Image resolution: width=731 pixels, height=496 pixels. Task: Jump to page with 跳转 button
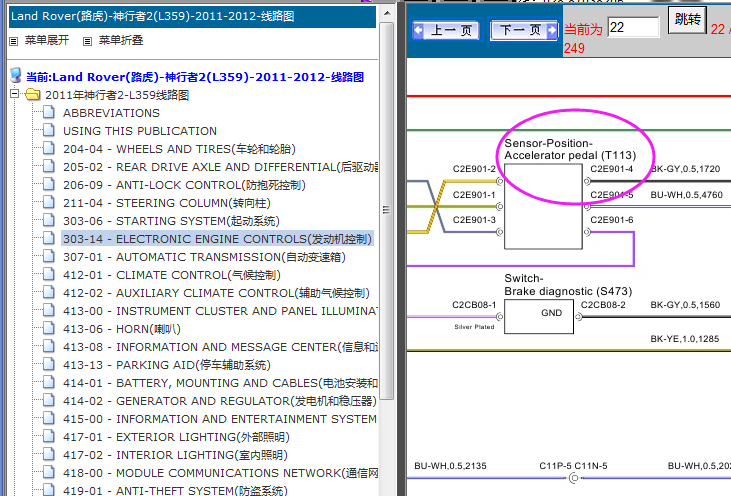click(687, 20)
